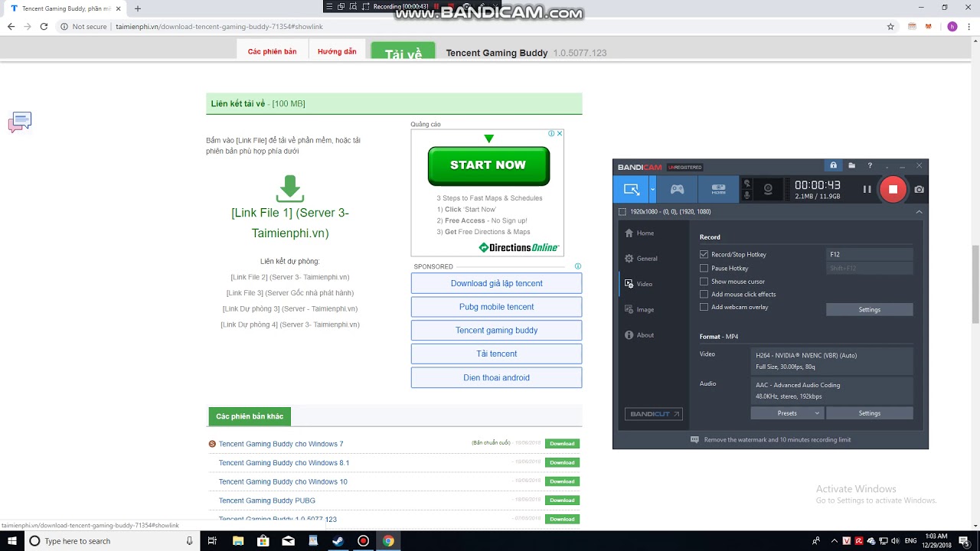The height and width of the screenshot is (551, 980).
Task: Open Tencent Gaming Buddy PUBG link
Action: (266, 500)
